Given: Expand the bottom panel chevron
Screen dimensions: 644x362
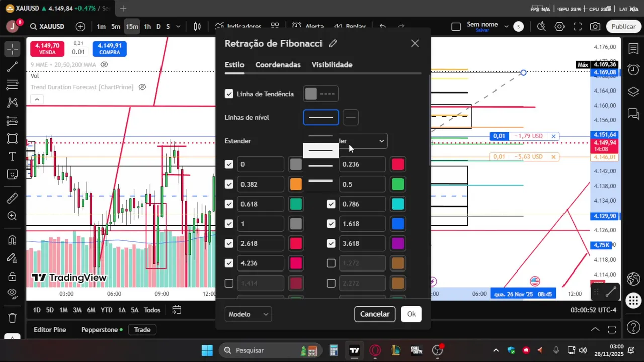Looking at the screenshot, I should [x=595, y=330].
